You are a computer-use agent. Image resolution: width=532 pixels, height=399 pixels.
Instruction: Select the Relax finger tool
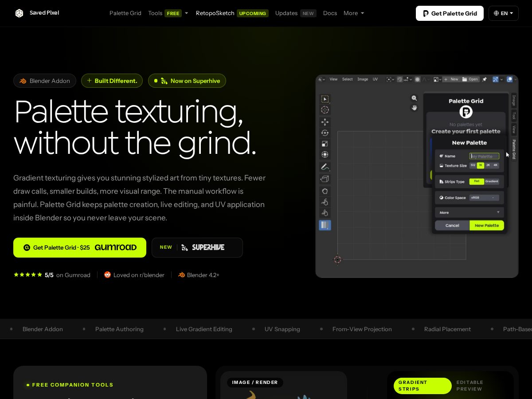[x=325, y=202]
